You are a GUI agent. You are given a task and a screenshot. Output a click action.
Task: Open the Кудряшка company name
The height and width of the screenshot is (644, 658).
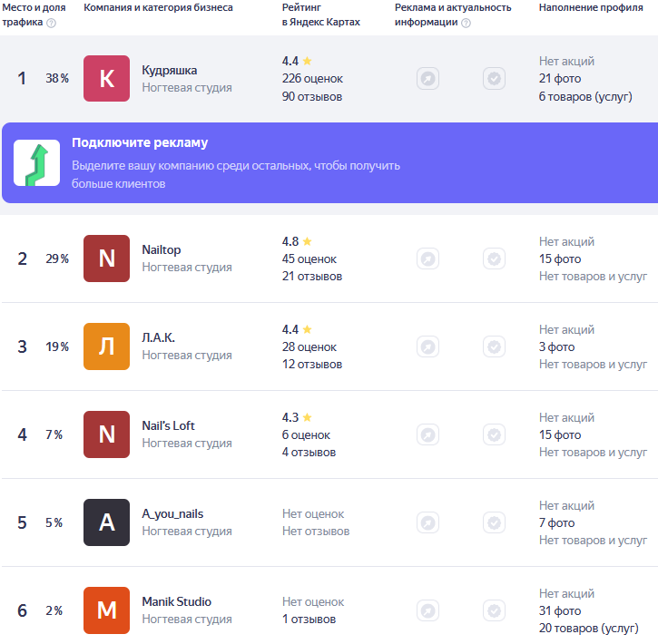coord(170,70)
